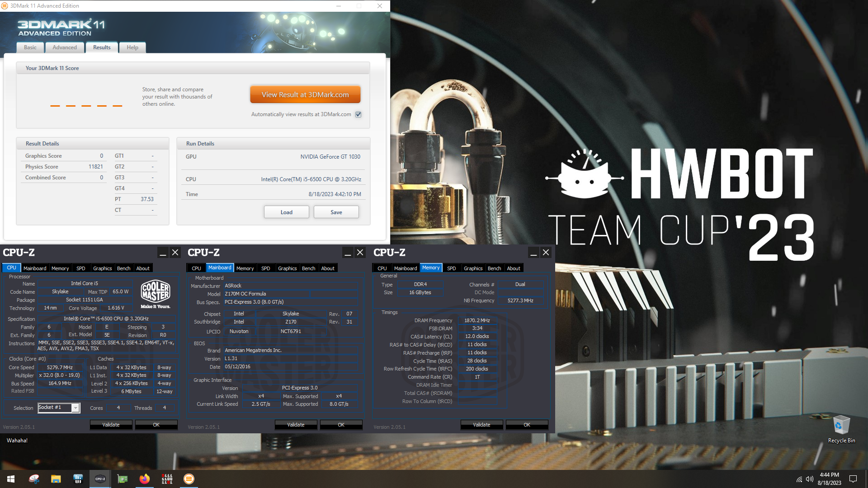This screenshot has width=868, height=488.
Task: Open the notification center icon
Action: click(x=853, y=479)
